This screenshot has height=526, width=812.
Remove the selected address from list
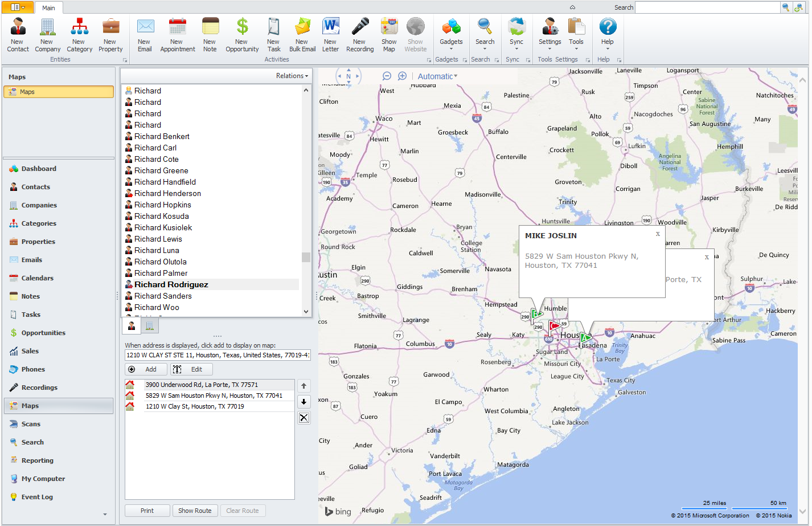point(304,418)
